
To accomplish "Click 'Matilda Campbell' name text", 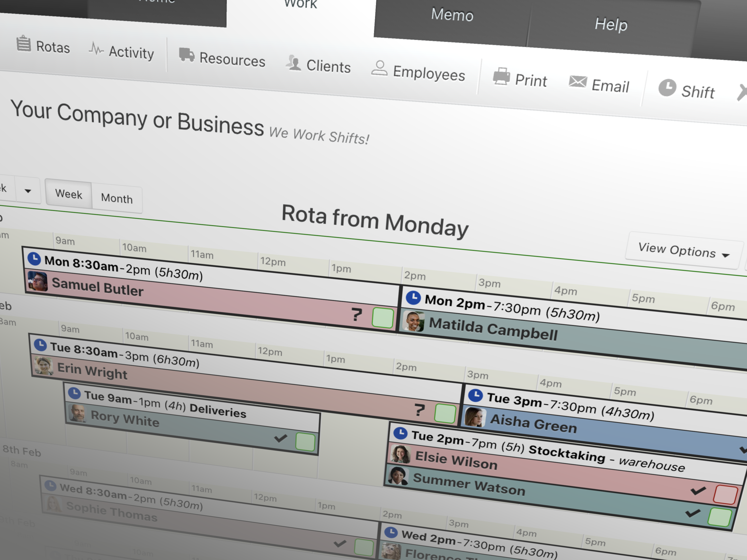I will 493,329.
